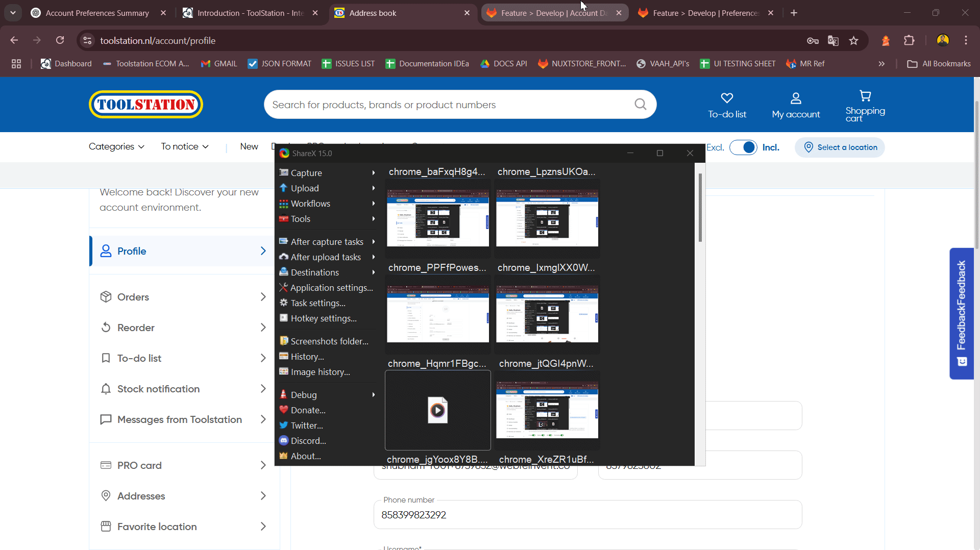Click the My account person icon
Screen dimensions: 980x550
point(796,98)
